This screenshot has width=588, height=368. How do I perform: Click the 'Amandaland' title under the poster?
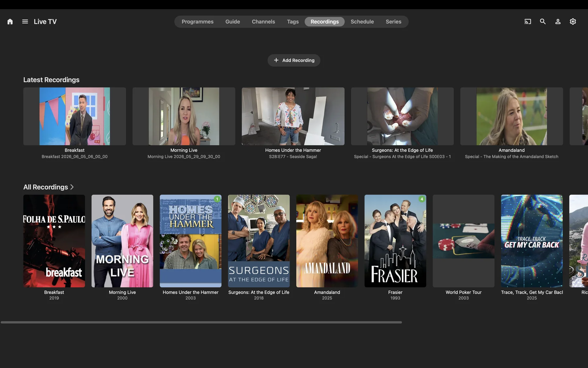pyautogui.click(x=327, y=292)
